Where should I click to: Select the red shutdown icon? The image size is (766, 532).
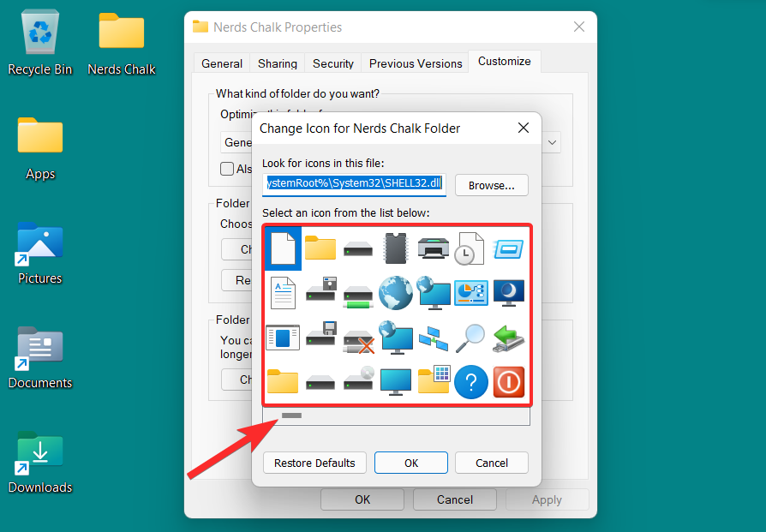[x=508, y=382]
